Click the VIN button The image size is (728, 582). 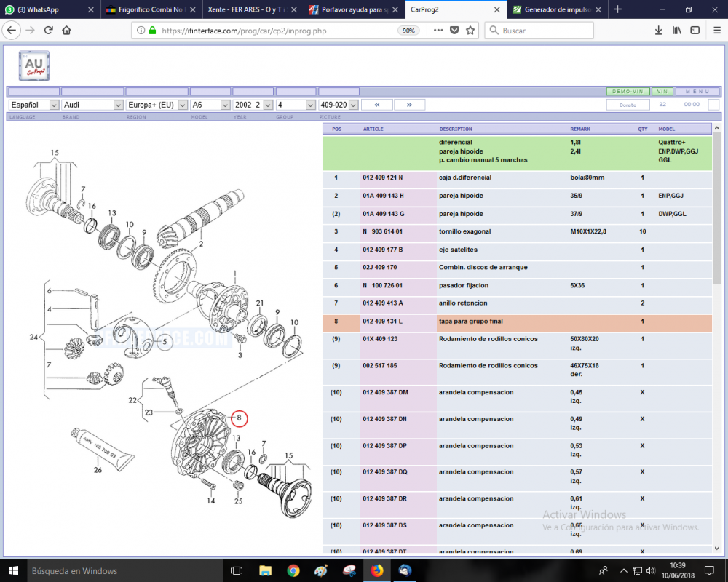pyautogui.click(x=662, y=92)
